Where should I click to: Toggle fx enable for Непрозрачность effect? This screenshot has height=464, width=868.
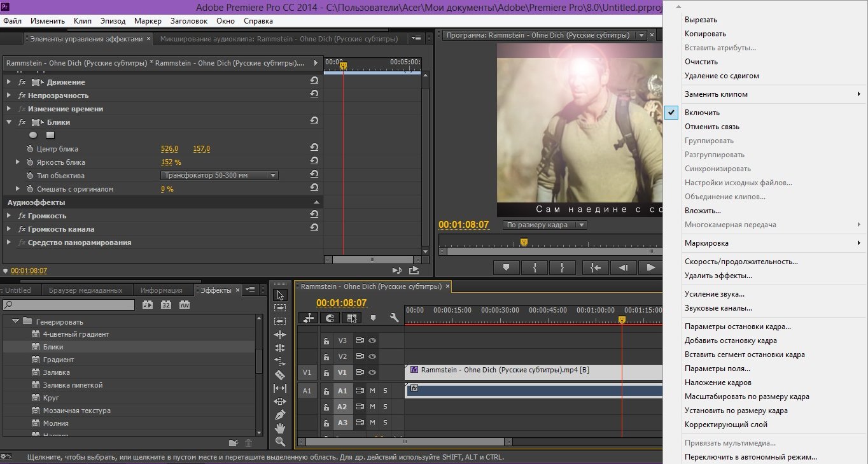(x=22, y=95)
